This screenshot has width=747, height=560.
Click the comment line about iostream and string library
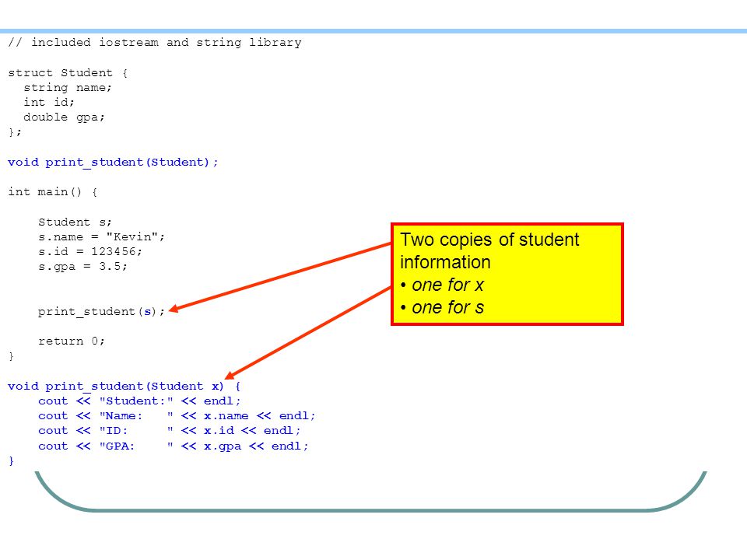pos(155,42)
